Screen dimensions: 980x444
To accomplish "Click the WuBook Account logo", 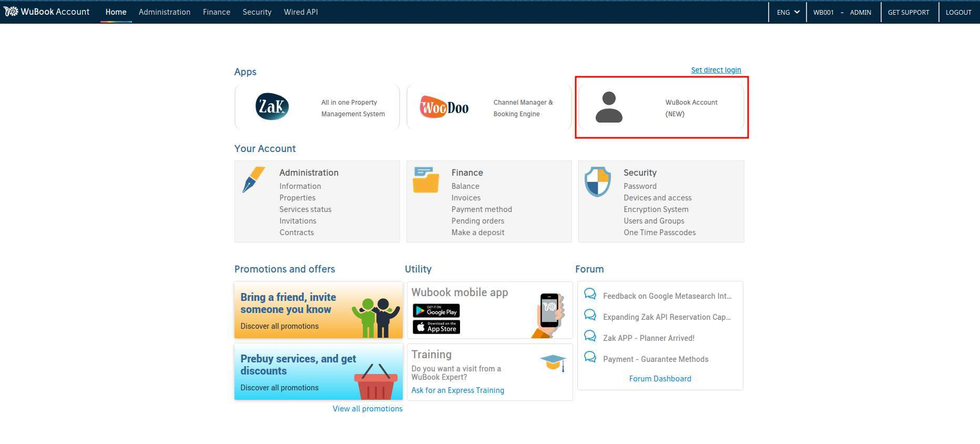I will click(x=47, y=12).
